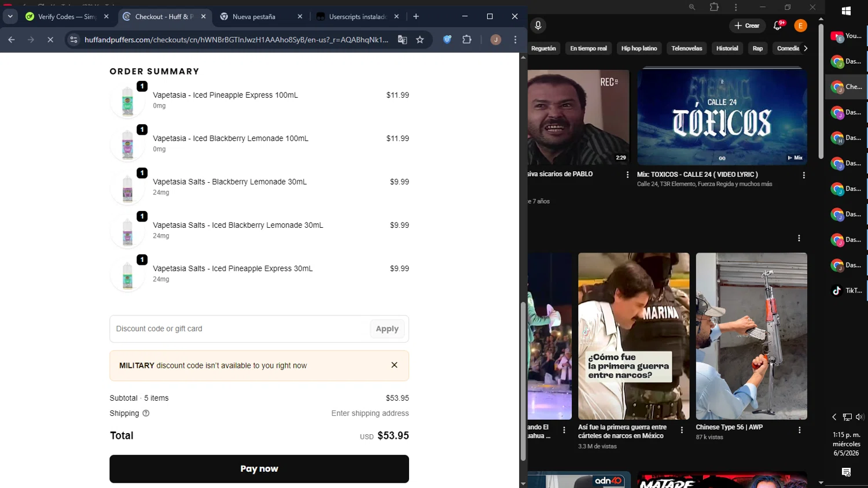This screenshot has height=488, width=868.
Task: Select the Telenovelas filter chip
Action: coord(687,49)
